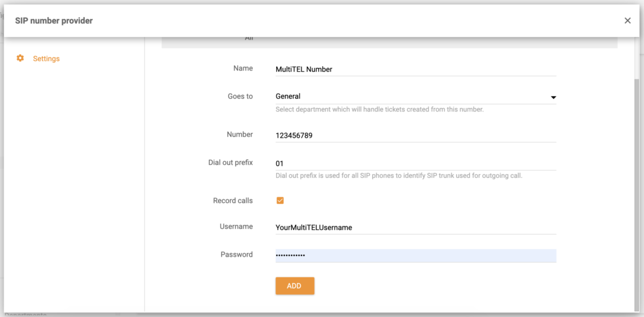The width and height of the screenshot is (644, 317).
Task: Click the Username label
Action: [236, 226]
